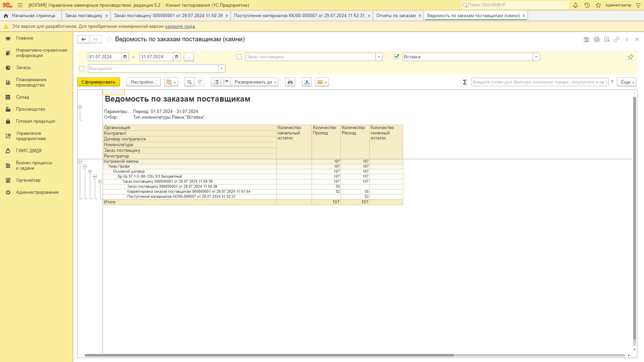The height and width of the screenshot is (362, 644).
Task: Click the Вставка value input field
Action: click(468, 57)
